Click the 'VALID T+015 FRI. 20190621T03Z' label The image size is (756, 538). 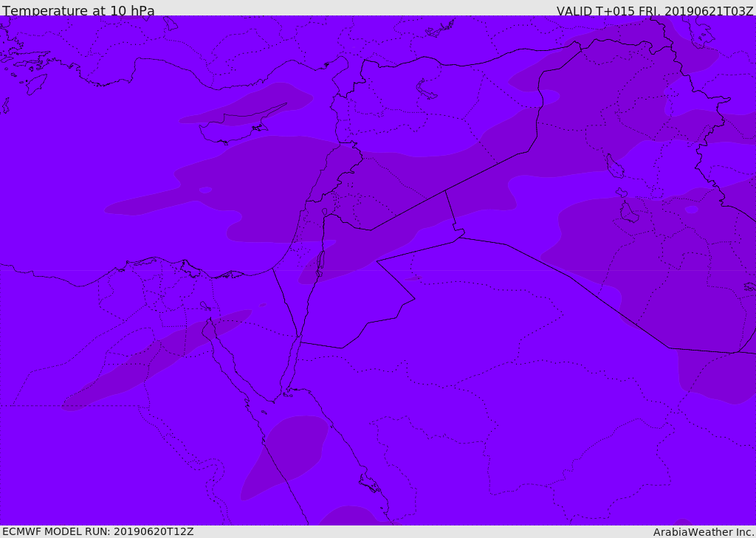pyautogui.click(x=655, y=11)
